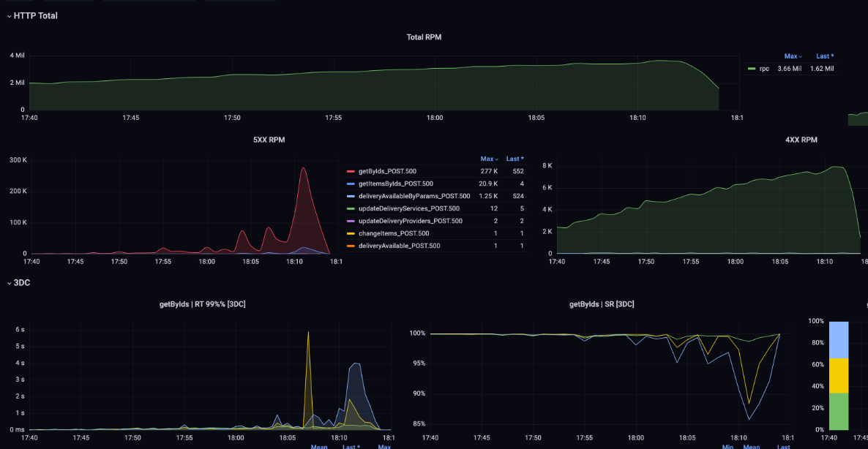
Task: Click purple updateDeliveryProviders_POST.500 color marker
Action: (351, 221)
